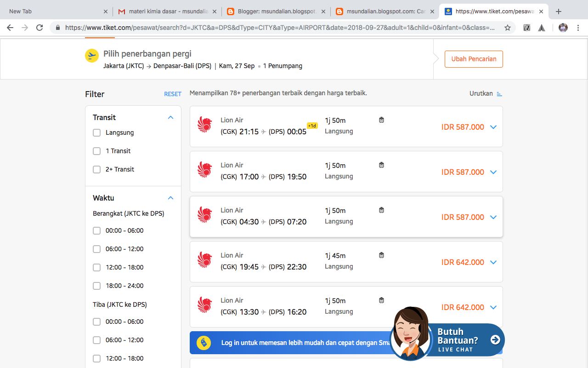This screenshot has height=368, width=588.
Task: Expand details for 21:15 Lion Air flight
Action: 493,127
